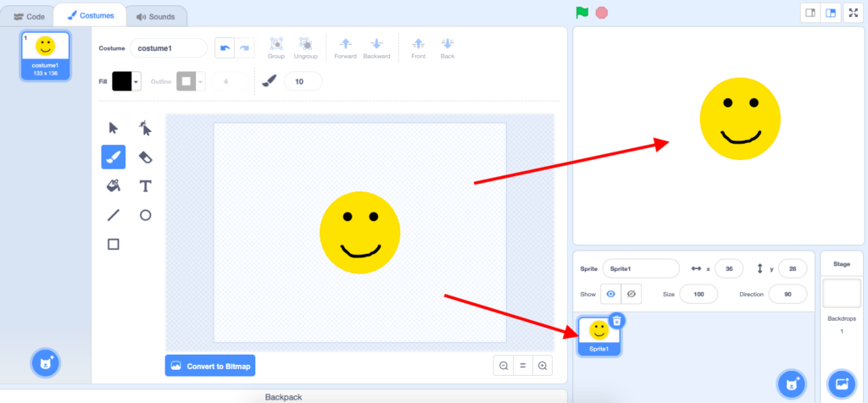The height and width of the screenshot is (403, 868).
Task: Expand the Backpack panel
Action: click(283, 396)
